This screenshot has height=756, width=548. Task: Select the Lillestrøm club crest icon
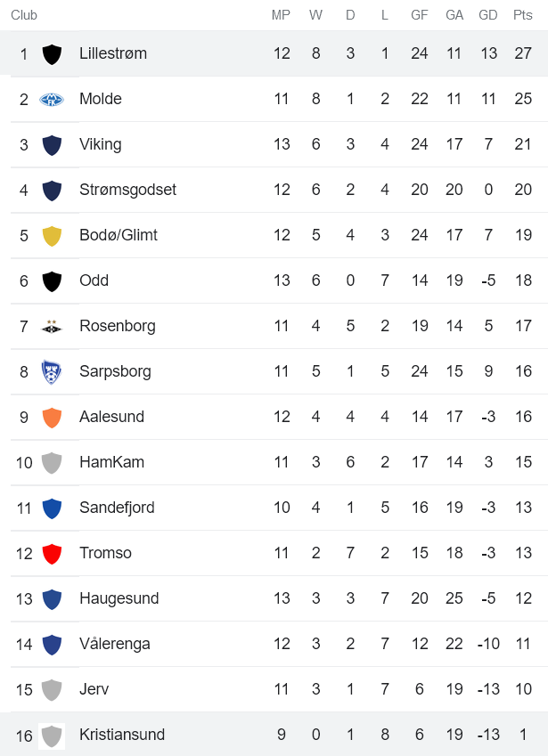(52, 53)
